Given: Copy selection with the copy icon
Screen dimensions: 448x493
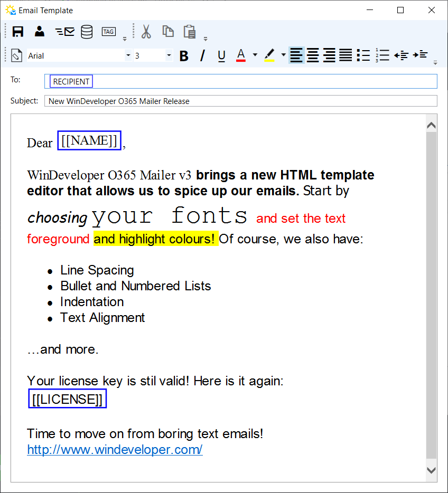Looking at the screenshot, I should coord(168,32).
